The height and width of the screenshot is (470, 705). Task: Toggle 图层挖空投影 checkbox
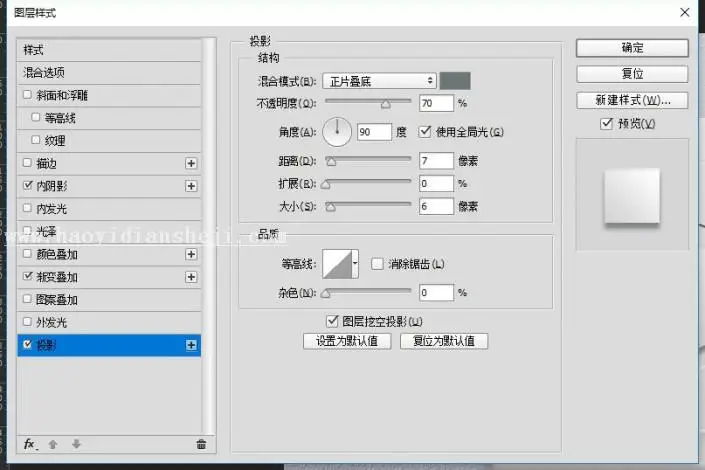pos(332,321)
